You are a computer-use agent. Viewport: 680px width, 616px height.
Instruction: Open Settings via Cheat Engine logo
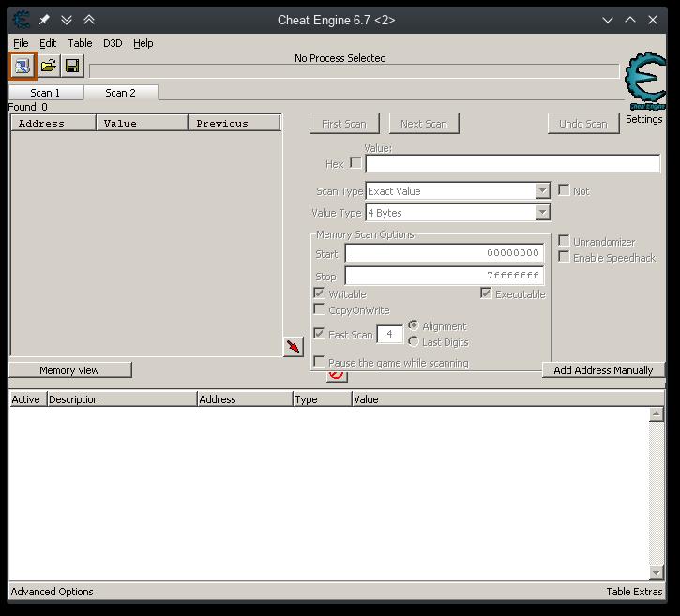(x=645, y=81)
